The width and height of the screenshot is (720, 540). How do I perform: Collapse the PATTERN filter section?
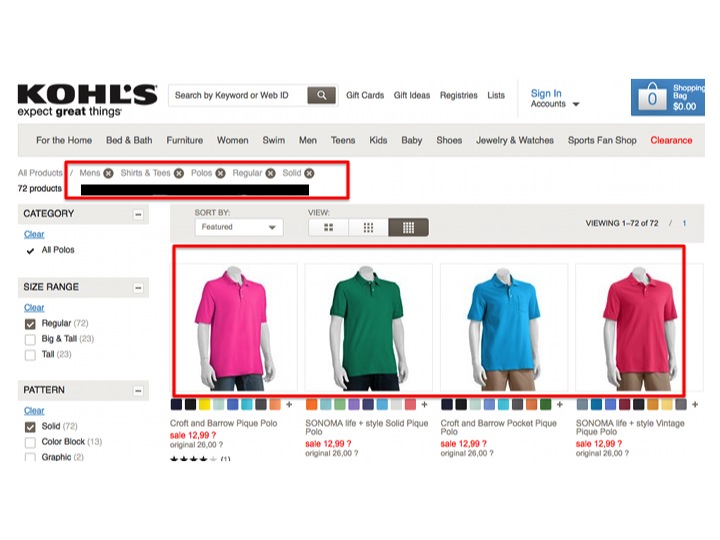[138, 391]
